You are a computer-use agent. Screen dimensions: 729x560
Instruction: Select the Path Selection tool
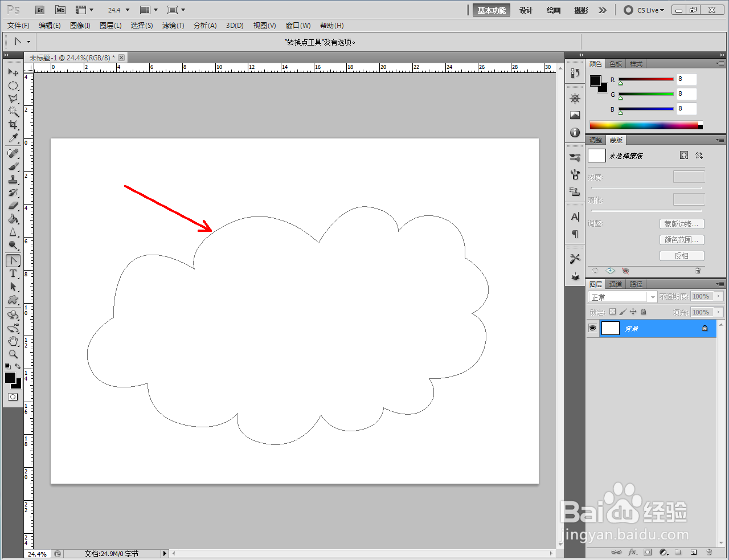click(x=13, y=287)
